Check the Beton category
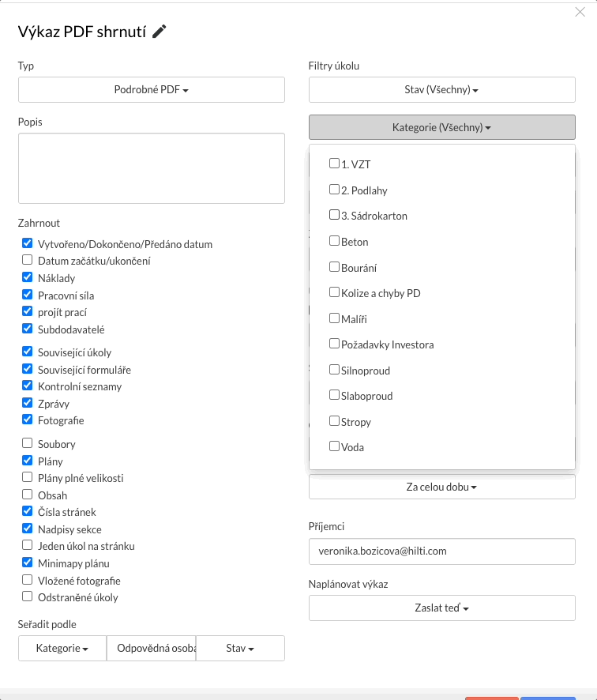Screen dimensions: 597x700 coord(334,241)
